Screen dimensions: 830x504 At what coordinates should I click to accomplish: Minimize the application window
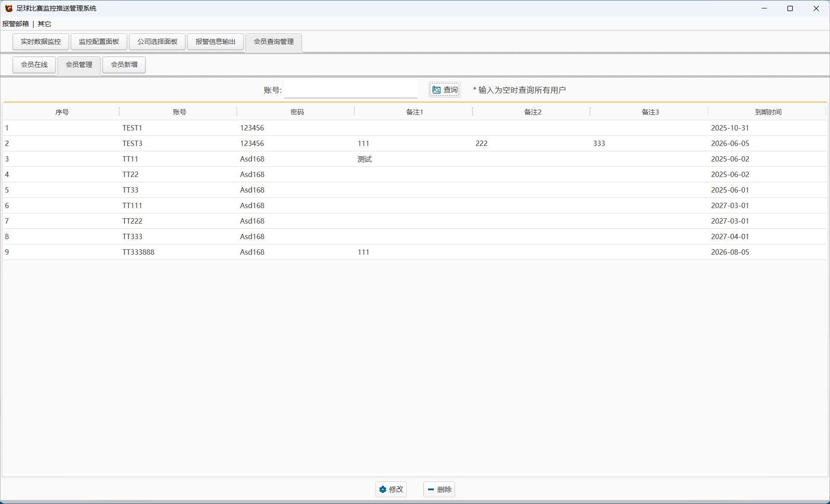[x=764, y=8]
